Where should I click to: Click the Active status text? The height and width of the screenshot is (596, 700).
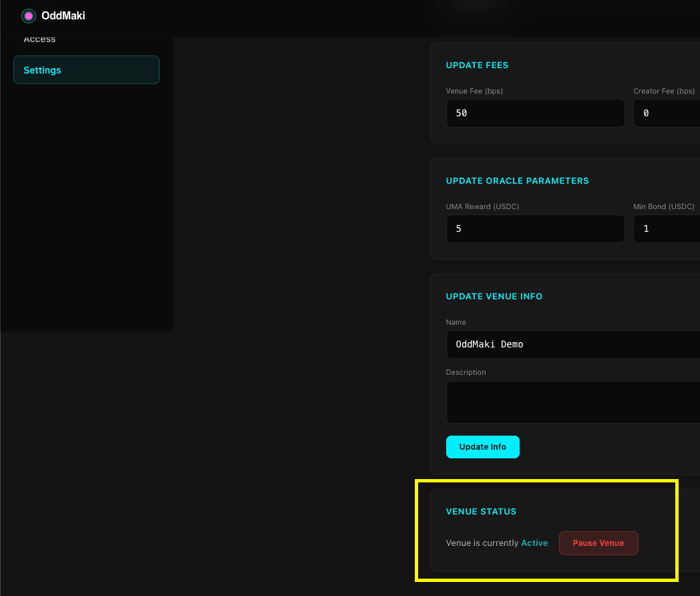[x=534, y=543]
